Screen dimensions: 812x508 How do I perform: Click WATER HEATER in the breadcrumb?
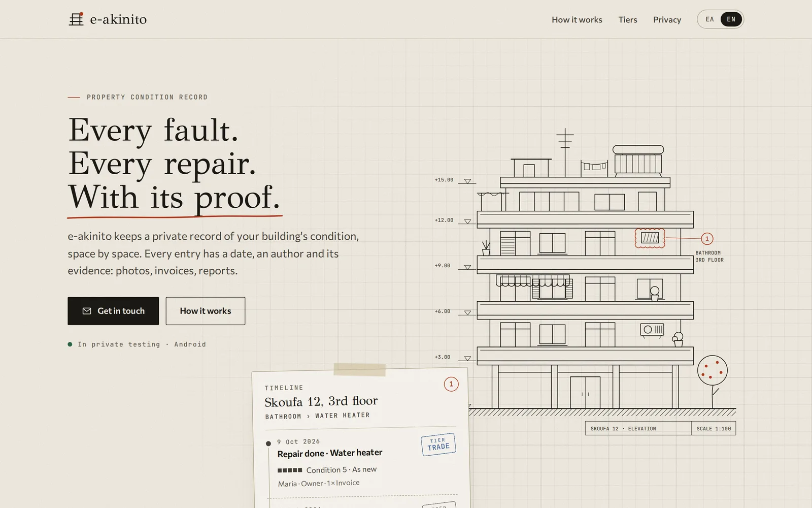[343, 416]
